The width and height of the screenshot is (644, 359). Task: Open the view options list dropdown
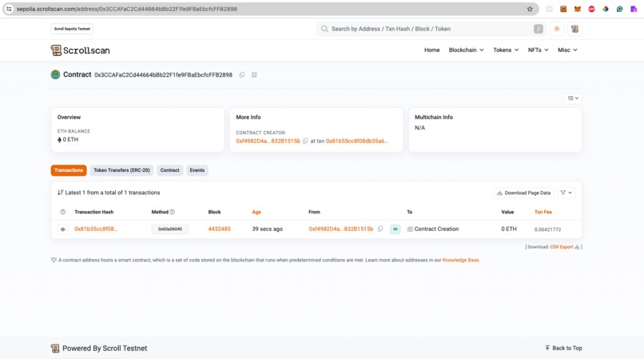[x=573, y=98]
